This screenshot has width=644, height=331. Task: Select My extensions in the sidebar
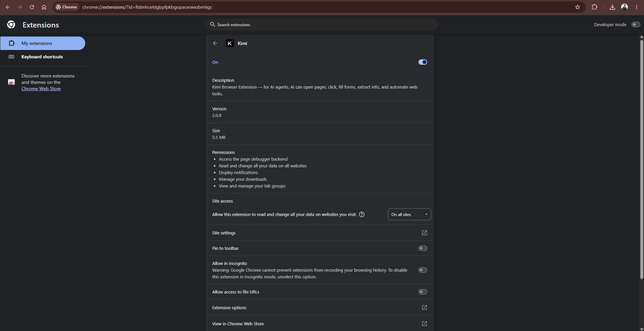coord(43,43)
